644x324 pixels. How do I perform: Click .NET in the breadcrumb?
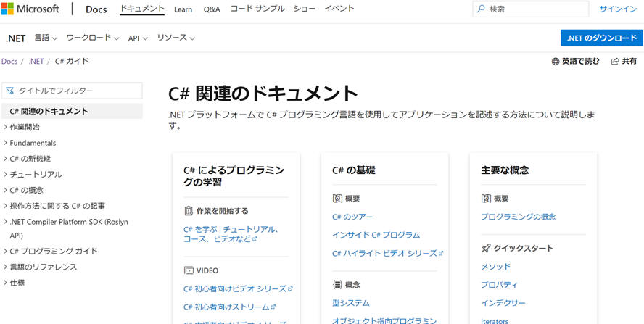[36, 62]
